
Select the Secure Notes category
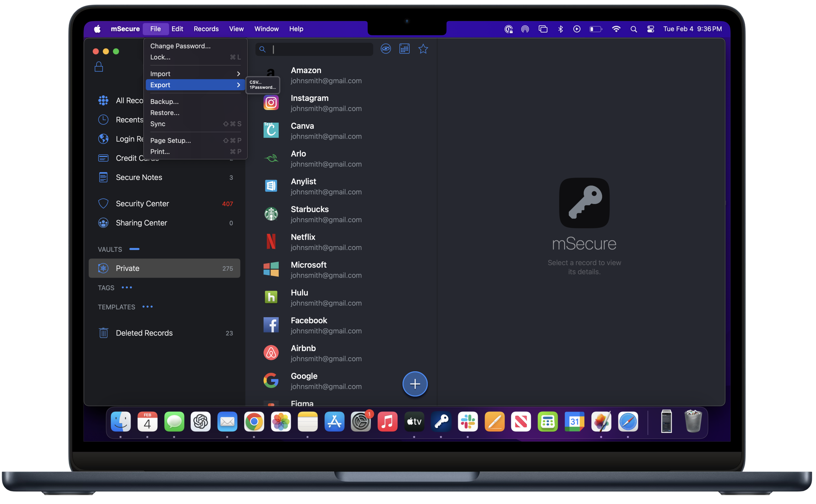pos(139,177)
